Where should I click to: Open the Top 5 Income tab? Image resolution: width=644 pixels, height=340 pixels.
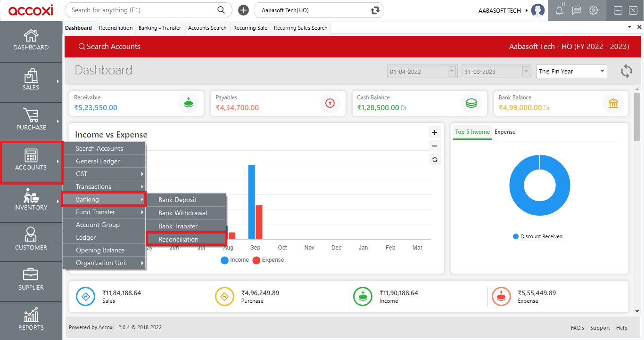(x=472, y=132)
